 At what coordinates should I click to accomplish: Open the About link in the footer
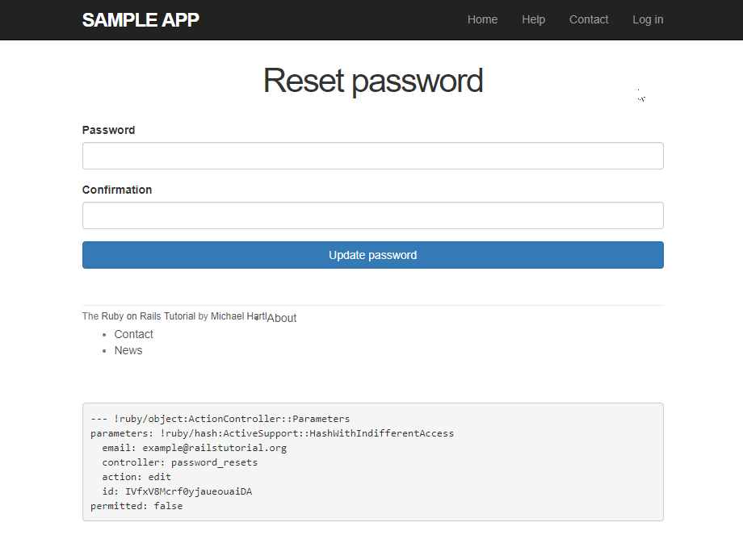pos(282,318)
